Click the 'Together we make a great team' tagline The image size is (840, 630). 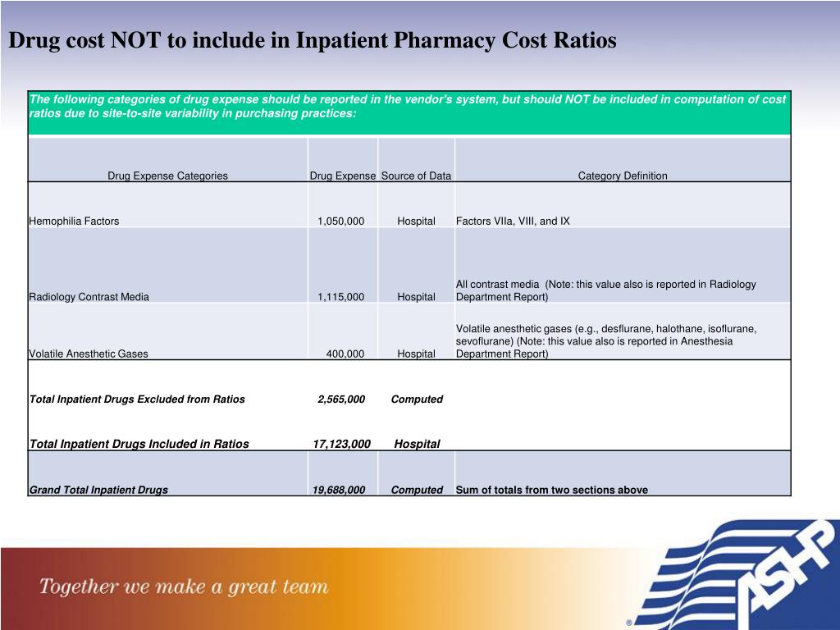[184, 587]
